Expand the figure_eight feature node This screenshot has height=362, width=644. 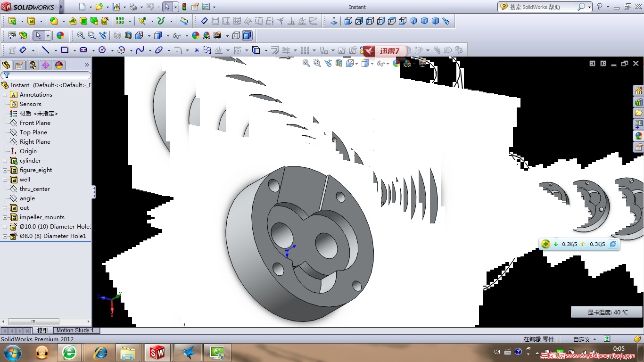point(5,170)
